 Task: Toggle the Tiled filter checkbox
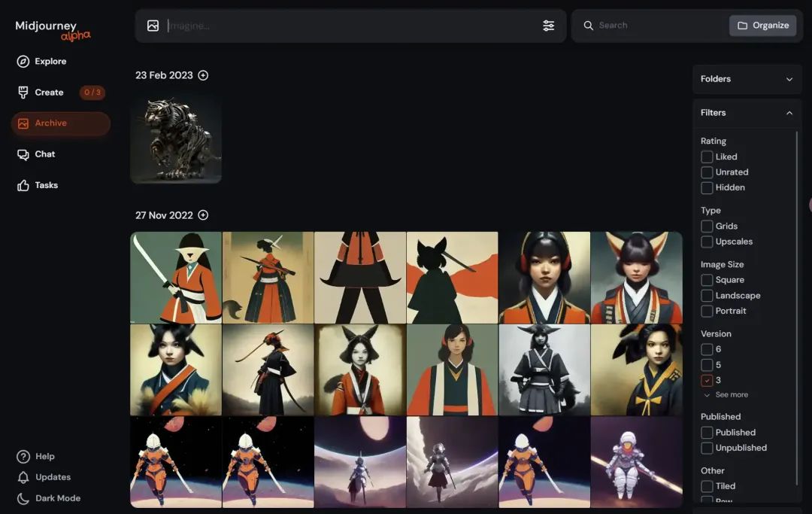pos(706,486)
